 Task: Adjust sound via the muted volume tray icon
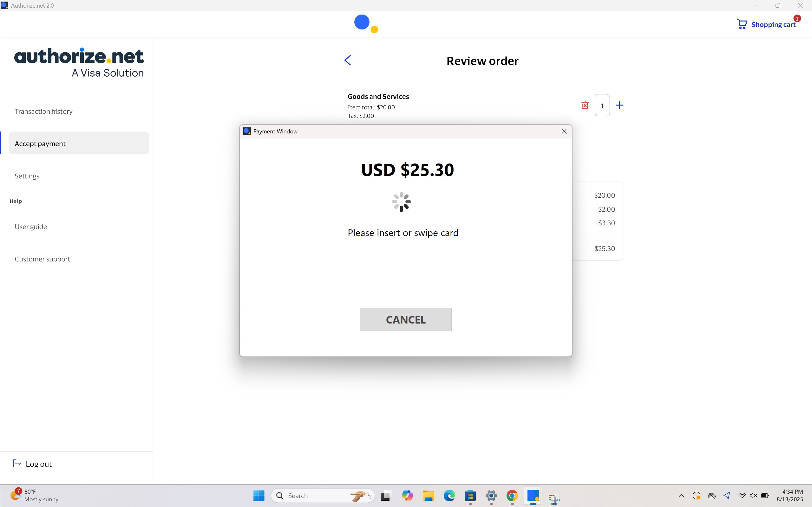(753, 495)
